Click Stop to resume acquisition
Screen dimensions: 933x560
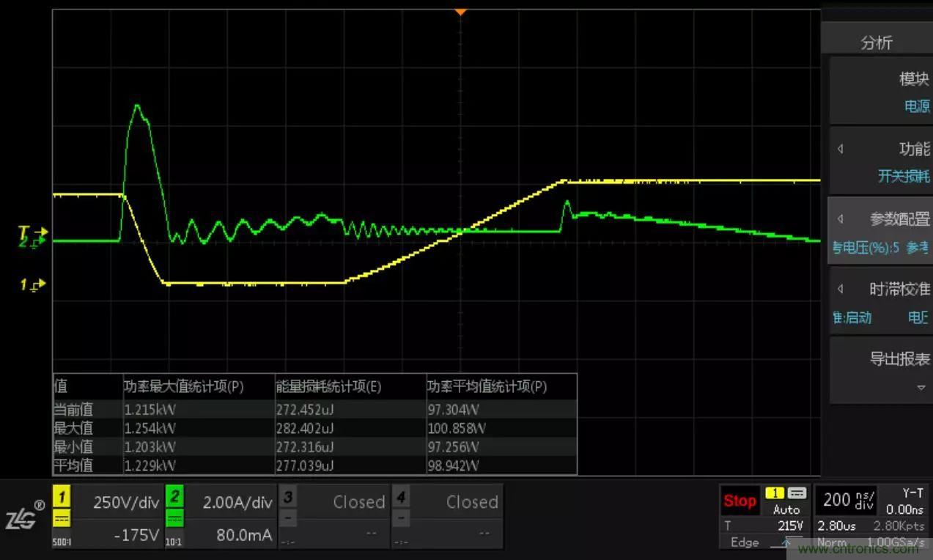click(x=740, y=501)
